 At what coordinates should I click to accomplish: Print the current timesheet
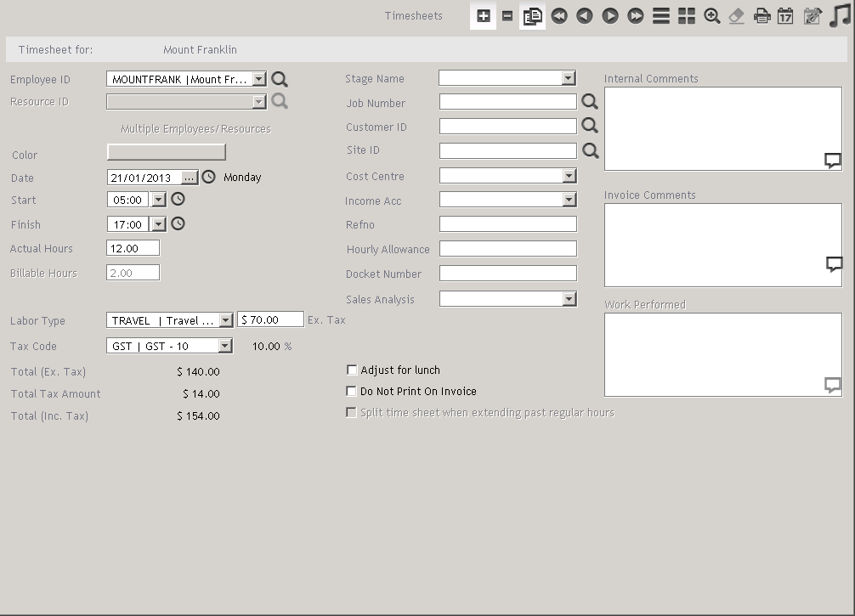pyautogui.click(x=762, y=15)
